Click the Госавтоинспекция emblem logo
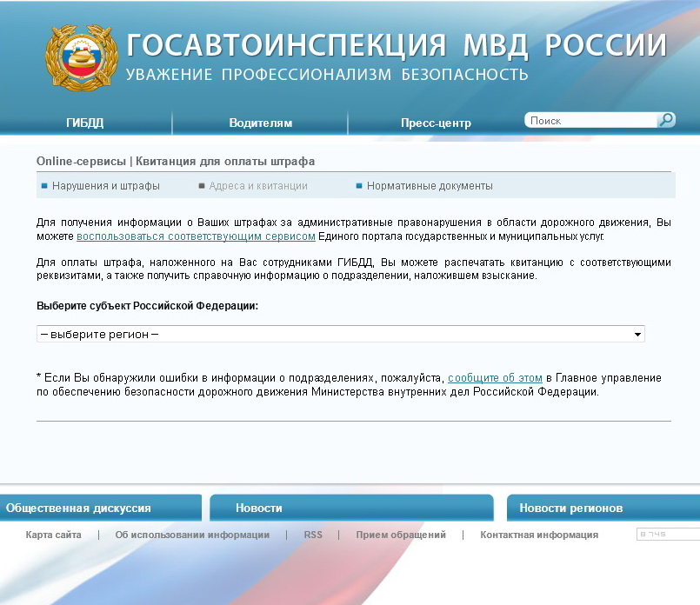The width and height of the screenshot is (700, 605). (79, 60)
